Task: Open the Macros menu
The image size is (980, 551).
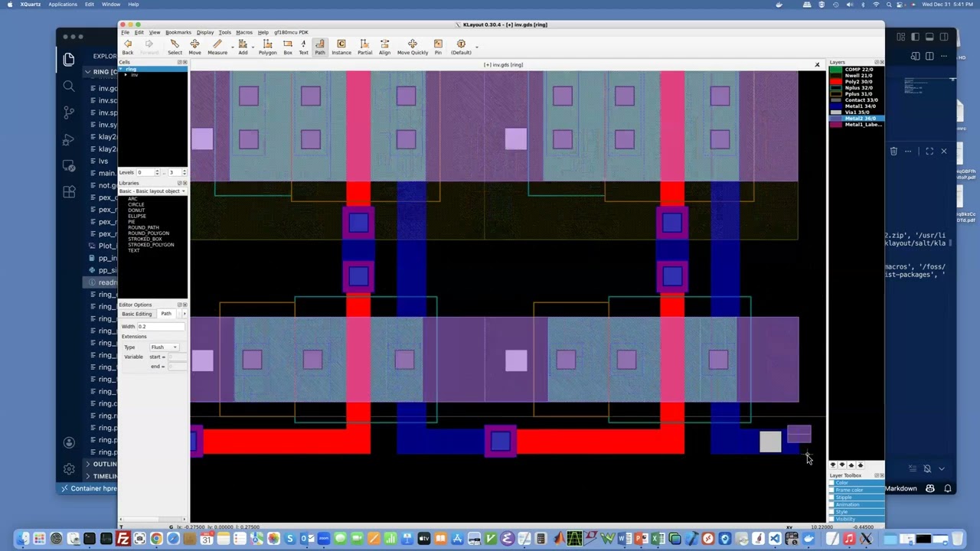Action: pyautogui.click(x=244, y=32)
